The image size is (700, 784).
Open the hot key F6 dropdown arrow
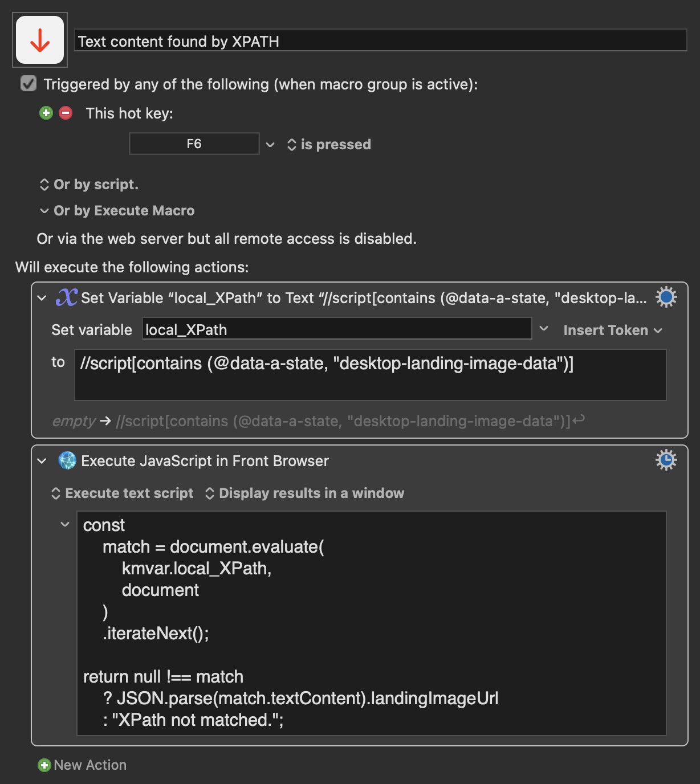tap(270, 145)
